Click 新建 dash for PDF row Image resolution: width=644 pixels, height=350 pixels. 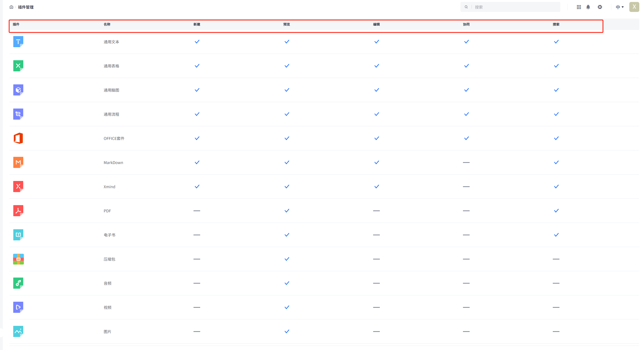[x=197, y=211]
